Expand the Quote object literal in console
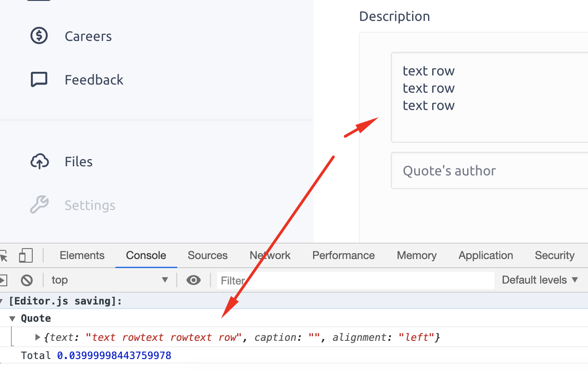The height and width of the screenshot is (369, 588). pyautogui.click(x=37, y=337)
